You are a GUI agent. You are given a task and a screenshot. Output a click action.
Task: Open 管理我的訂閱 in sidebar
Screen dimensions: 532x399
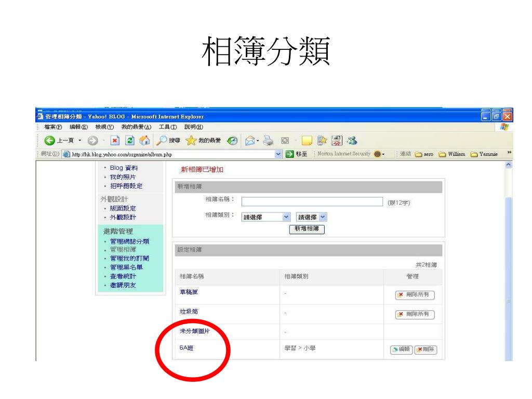click(129, 258)
